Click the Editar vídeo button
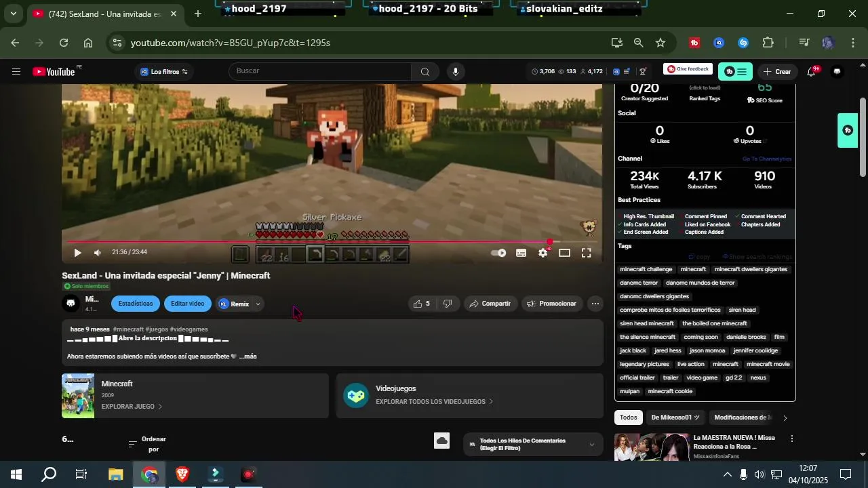 [188, 304]
